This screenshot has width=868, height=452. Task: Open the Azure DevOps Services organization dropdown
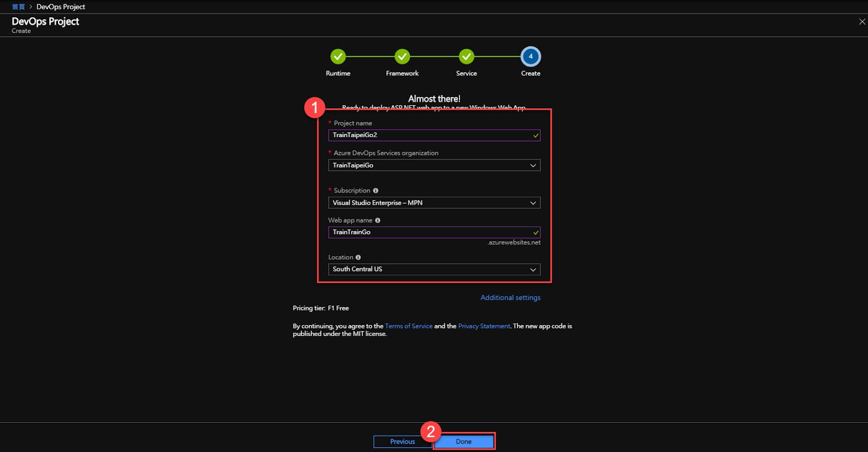[x=434, y=165]
